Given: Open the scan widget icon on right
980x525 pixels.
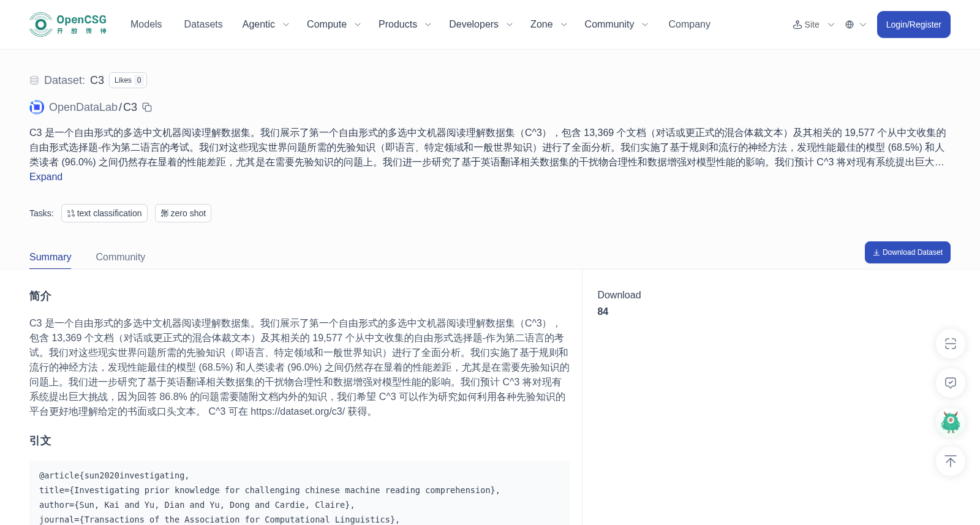Looking at the screenshot, I should 951,344.
